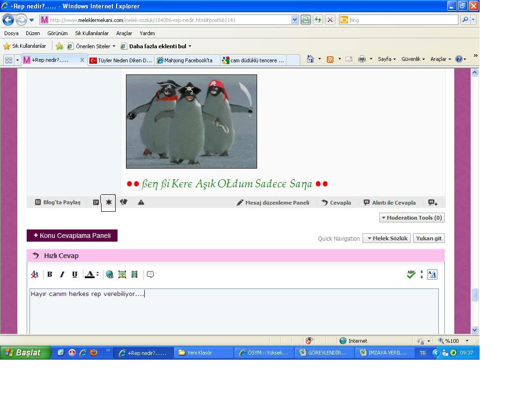Click the remove text formatting icon

tap(35, 274)
